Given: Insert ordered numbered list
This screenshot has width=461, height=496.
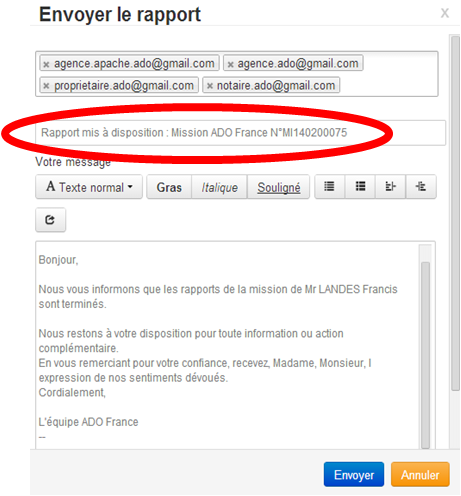Looking at the screenshot, I should click(360, 187).
